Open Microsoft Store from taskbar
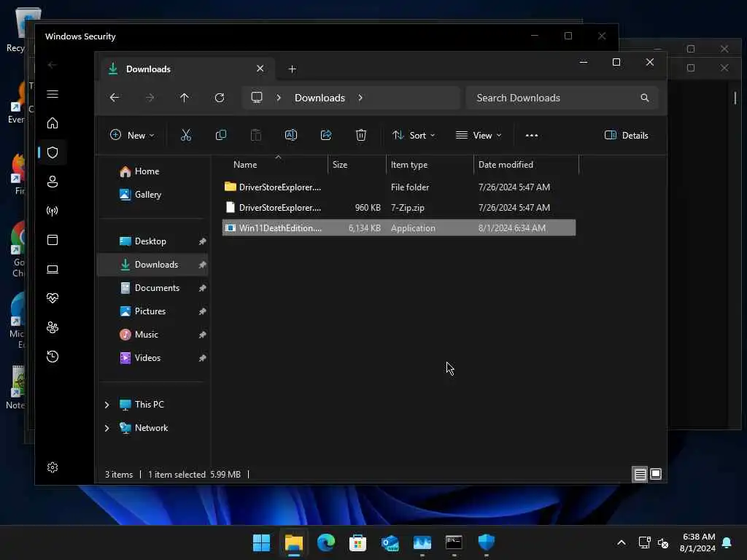747x560 pixels. 357,542
